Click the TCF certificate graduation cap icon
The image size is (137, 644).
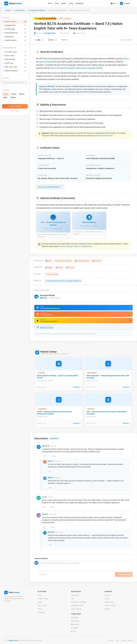[x=53, y=217]
